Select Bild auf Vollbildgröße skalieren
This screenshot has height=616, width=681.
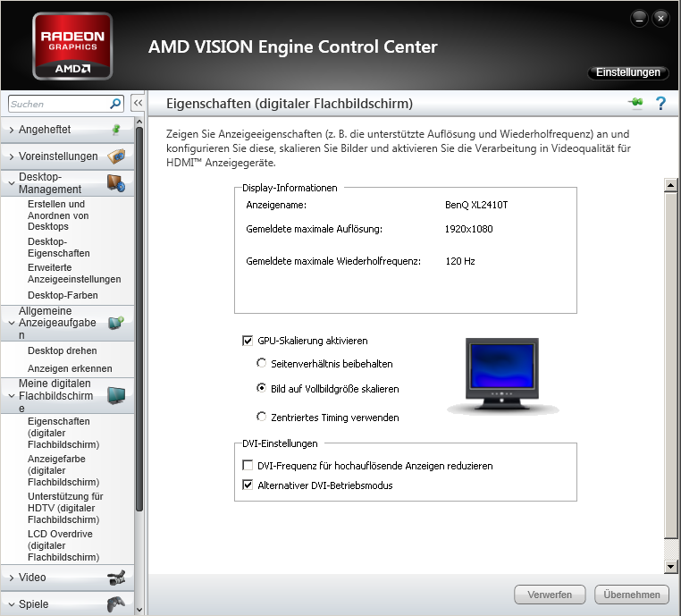[x=261, y=387]
